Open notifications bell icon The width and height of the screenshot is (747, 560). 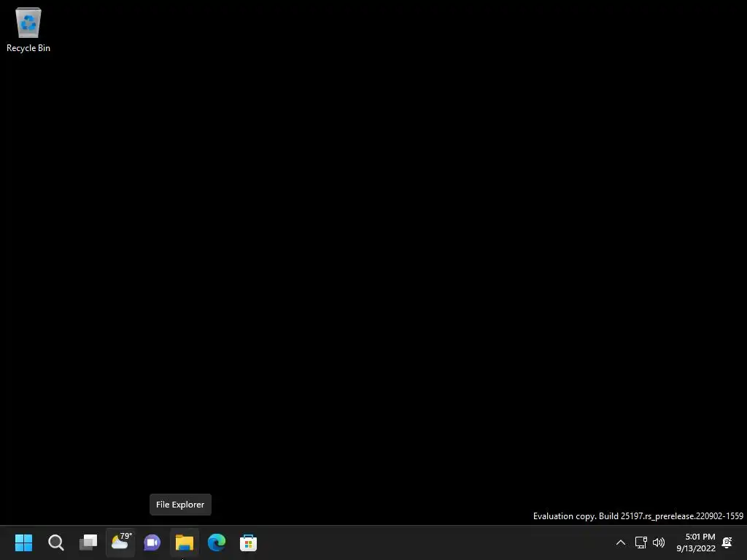click(x=727, y=542)
